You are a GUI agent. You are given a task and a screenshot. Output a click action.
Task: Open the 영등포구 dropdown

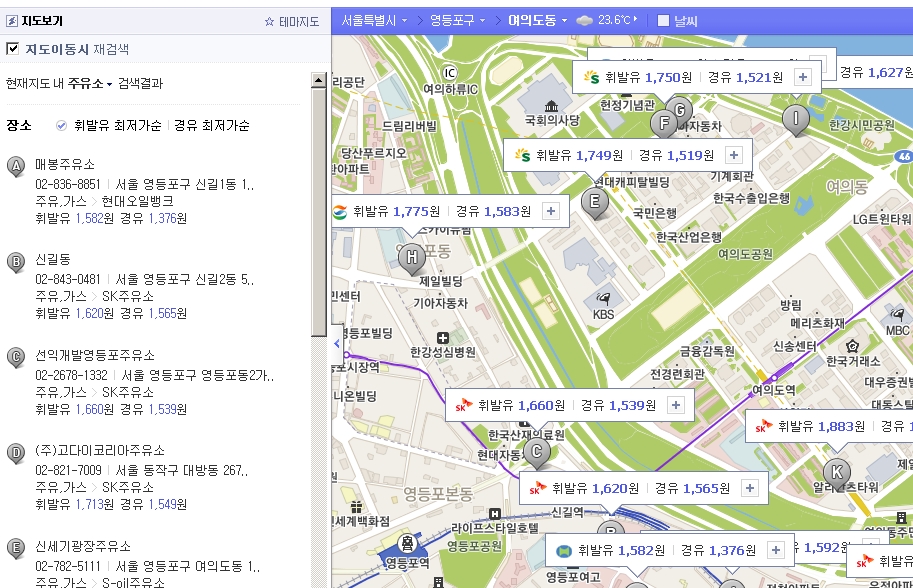click(458, 21)
